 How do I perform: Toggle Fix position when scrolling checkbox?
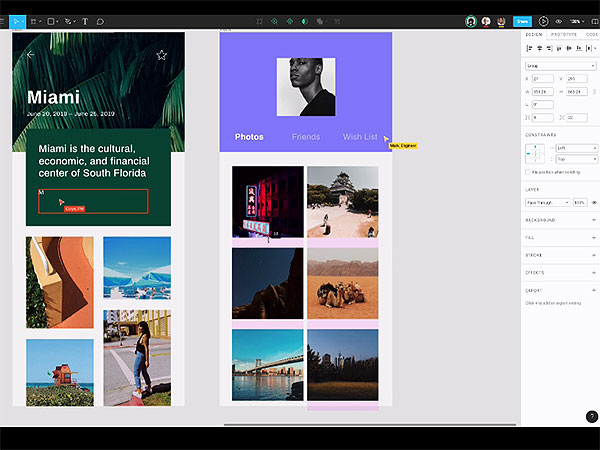point(528,172)
